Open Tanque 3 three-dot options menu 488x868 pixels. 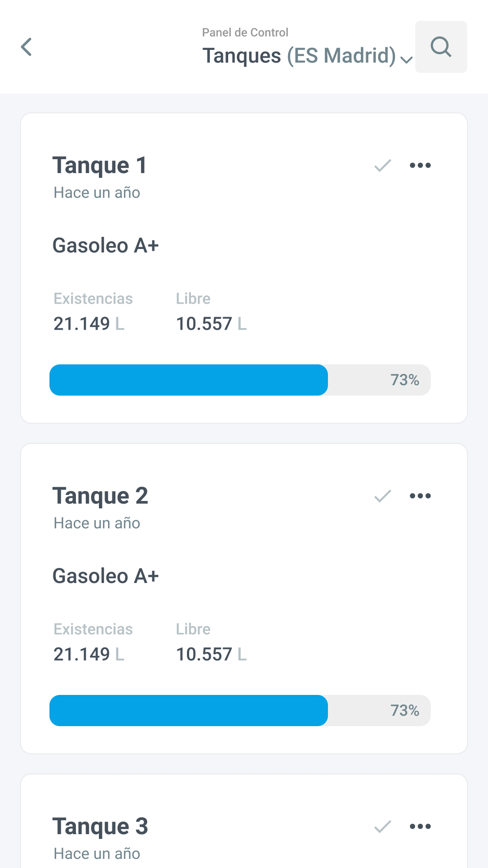pyautogui.click(x=420, y=826)
